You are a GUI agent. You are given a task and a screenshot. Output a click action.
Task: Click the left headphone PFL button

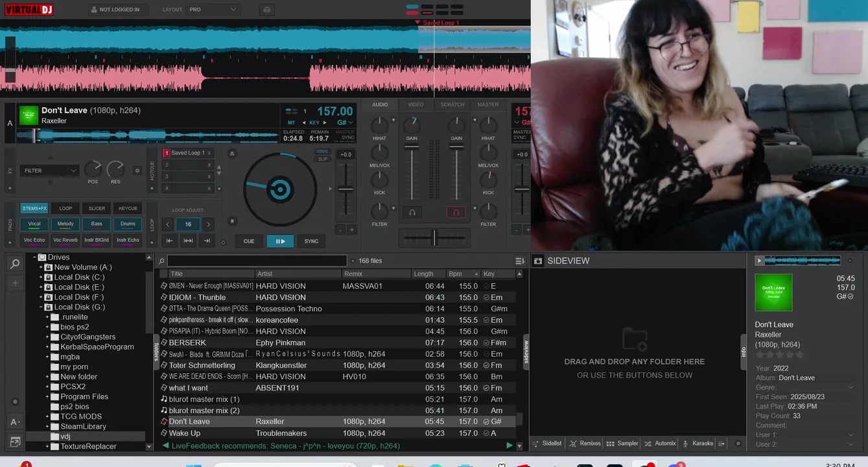[411, 212]
